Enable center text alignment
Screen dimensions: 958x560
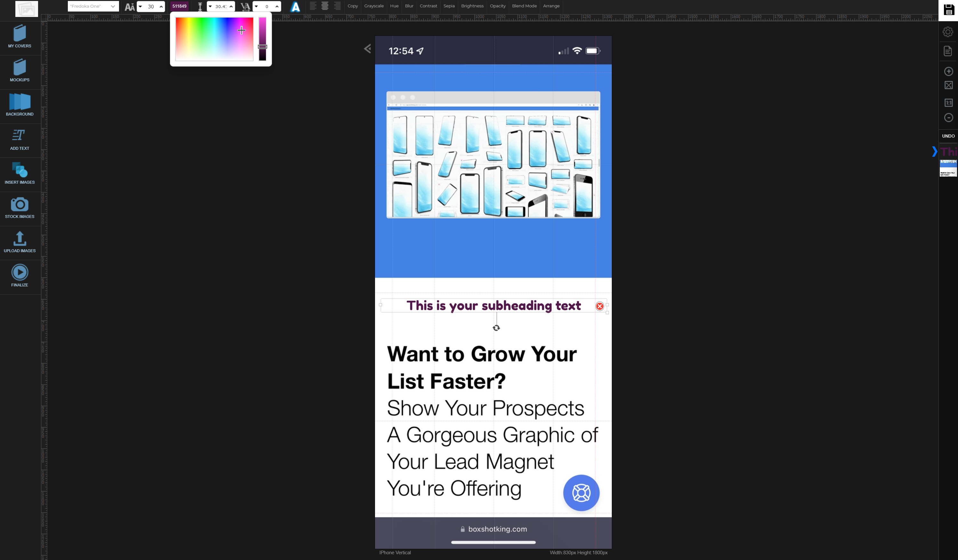coord(325,6)
